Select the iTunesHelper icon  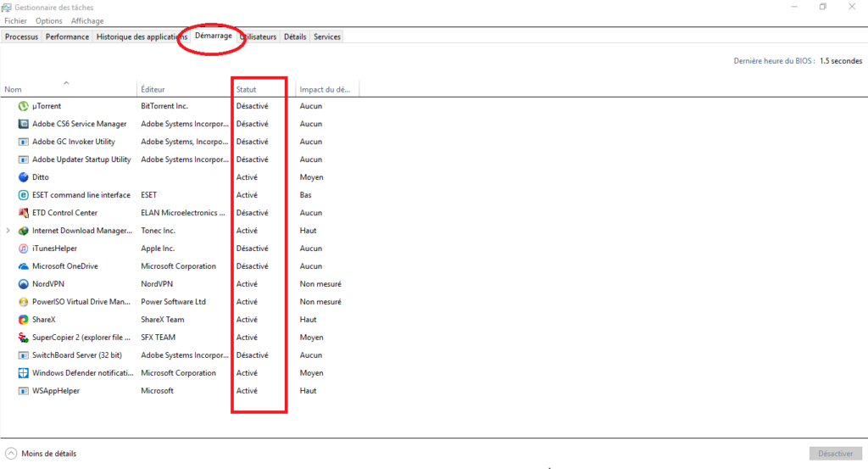tap(23, 248)
